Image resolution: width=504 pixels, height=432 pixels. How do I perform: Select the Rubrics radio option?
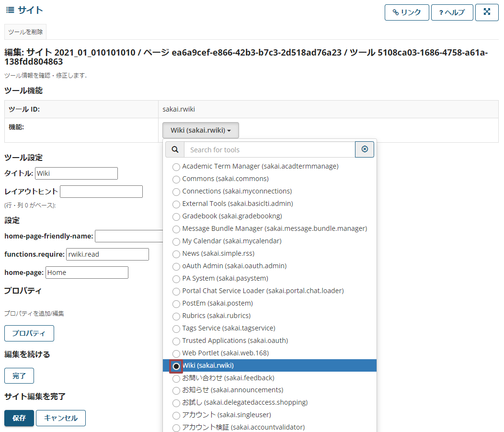coord(176,316)
